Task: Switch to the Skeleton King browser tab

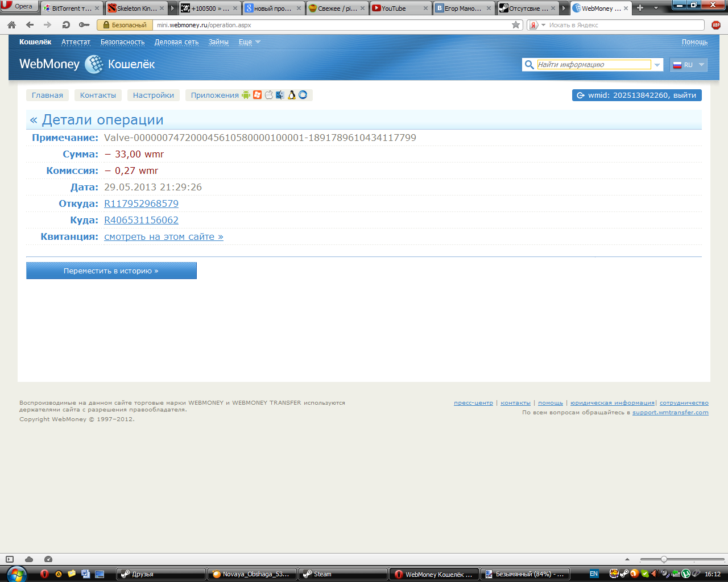Action: coord(136,8)
